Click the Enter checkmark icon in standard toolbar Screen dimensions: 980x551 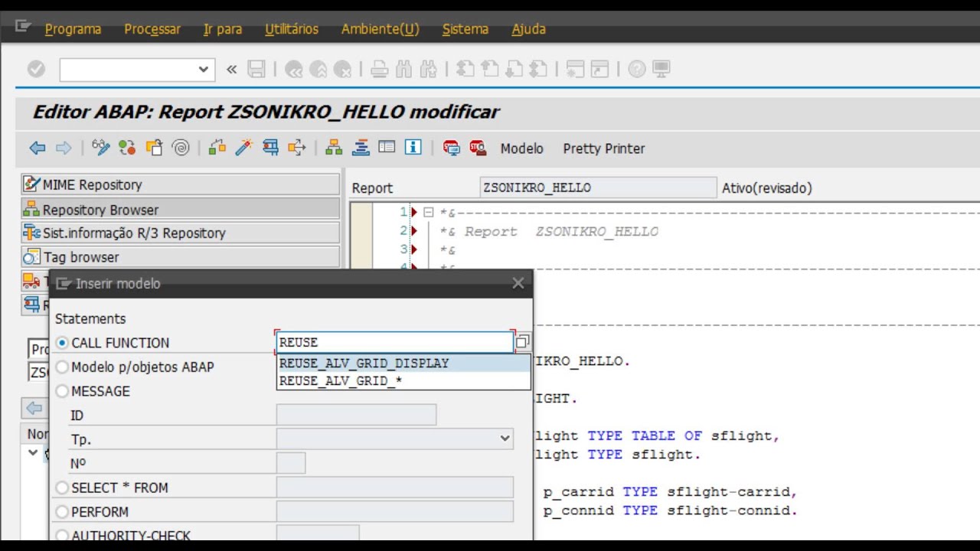point(36,70)
